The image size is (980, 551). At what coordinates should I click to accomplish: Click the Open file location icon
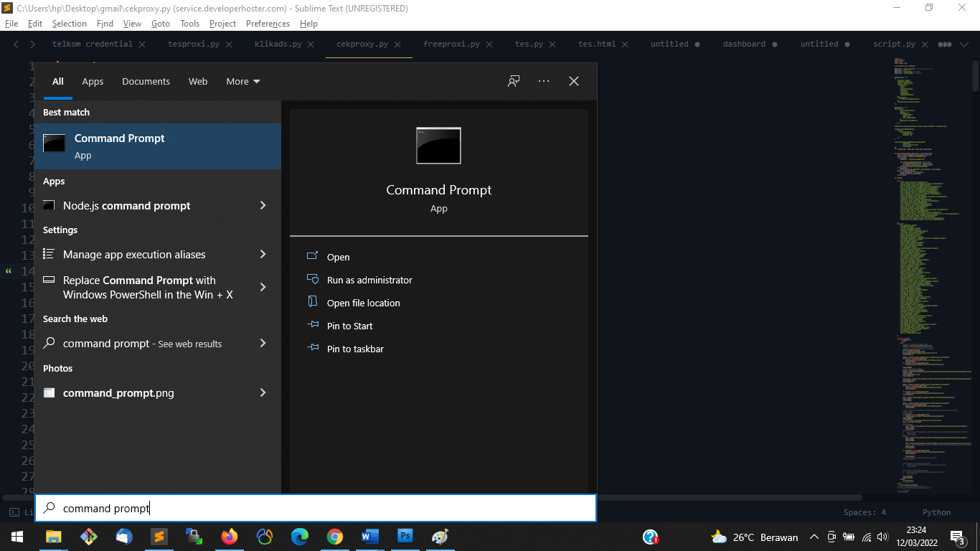click(313, 302)
